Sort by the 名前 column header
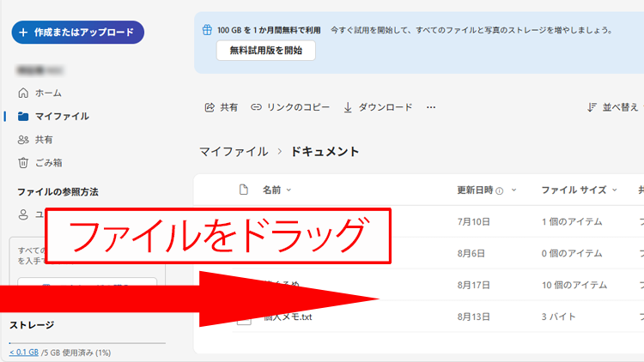644x362 pixels. pyautogui.click(x=276, y=190)
